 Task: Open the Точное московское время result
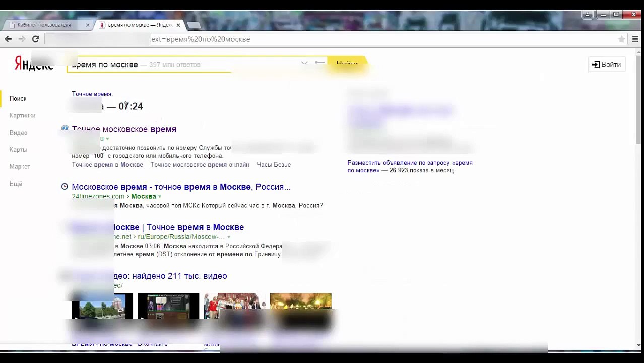pos(124,129)
